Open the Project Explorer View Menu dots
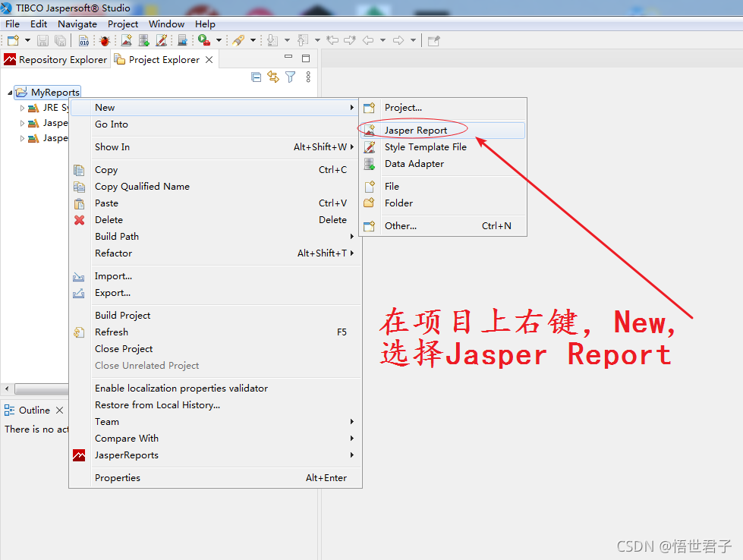The height and width of the screenshot is (560, 743). tap(308, 77)
